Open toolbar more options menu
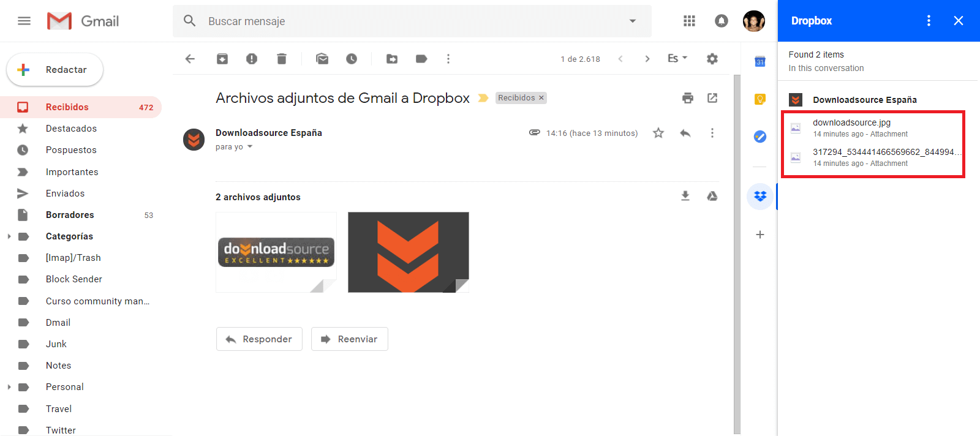This screenshot has height=436, width=980. pos(448,59)
